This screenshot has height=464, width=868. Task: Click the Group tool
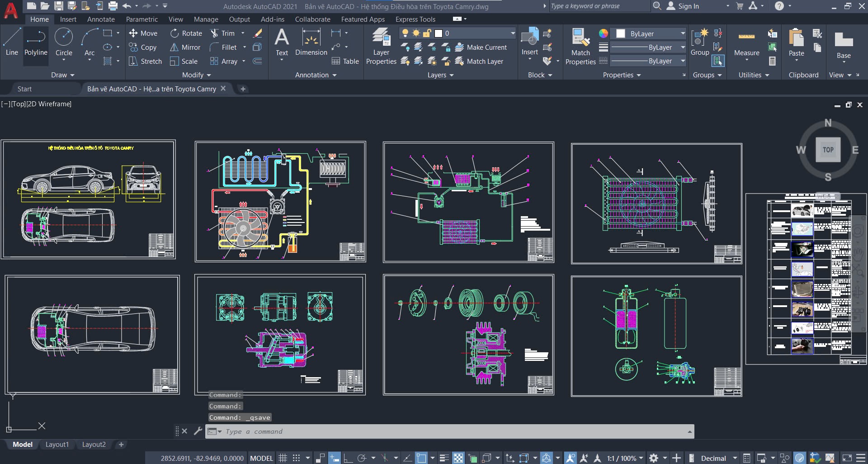click(x=699, y=42)
